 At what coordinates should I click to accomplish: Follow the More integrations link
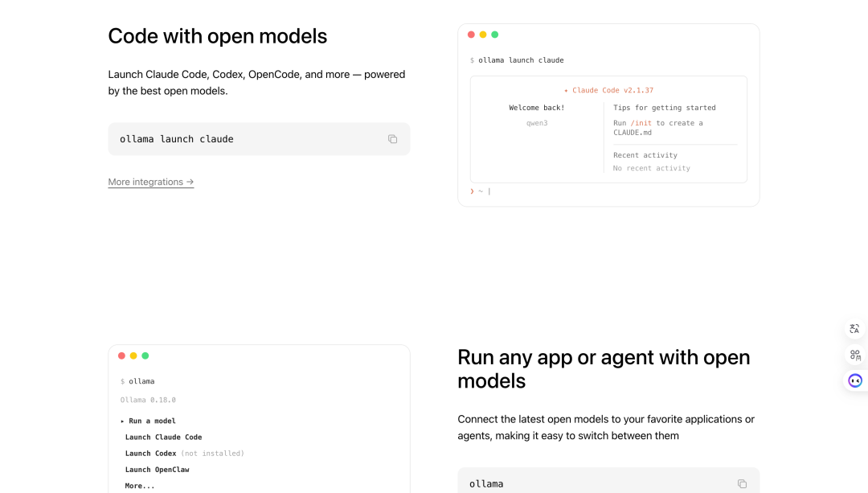(x=150, y=182)
